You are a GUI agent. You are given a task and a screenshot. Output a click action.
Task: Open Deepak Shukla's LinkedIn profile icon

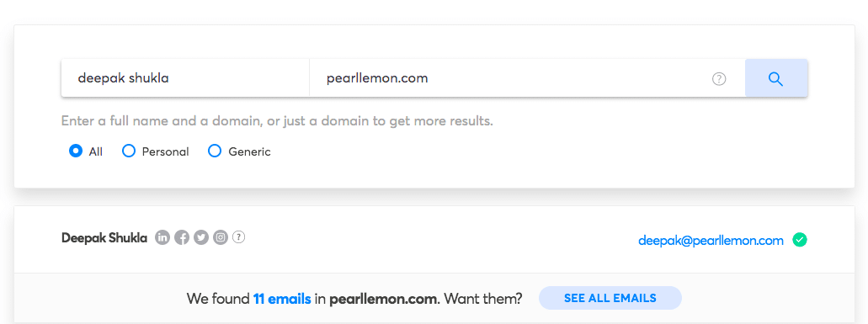pos(162,238)
